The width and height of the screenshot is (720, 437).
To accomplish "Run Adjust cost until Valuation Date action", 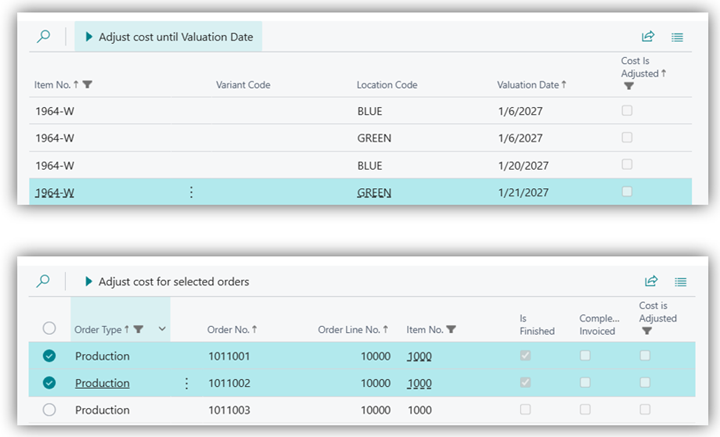I will pyautogui.click(x=168, y=37).
